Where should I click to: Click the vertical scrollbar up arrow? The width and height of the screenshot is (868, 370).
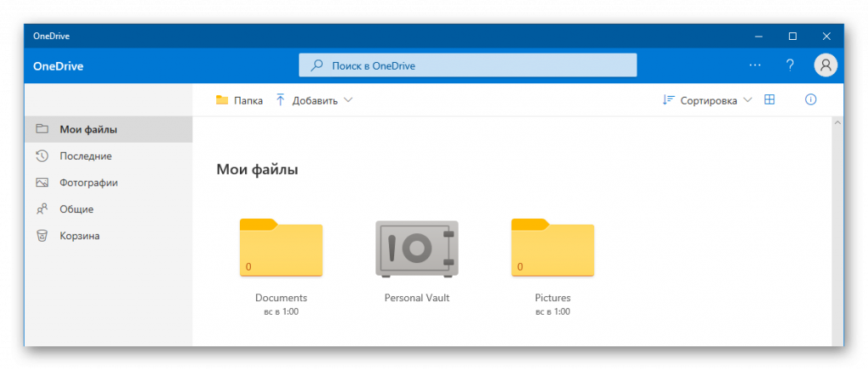pyautogui.click(x=837, y=124)
